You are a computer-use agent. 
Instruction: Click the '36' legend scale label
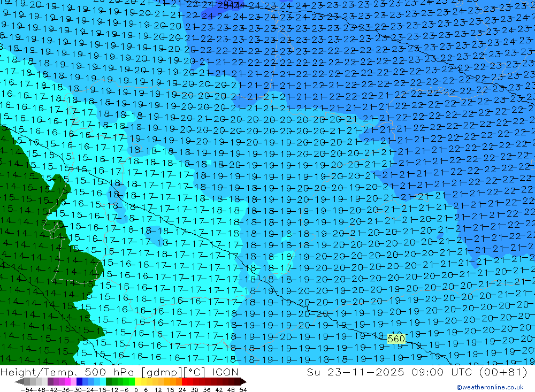[207, 390]
